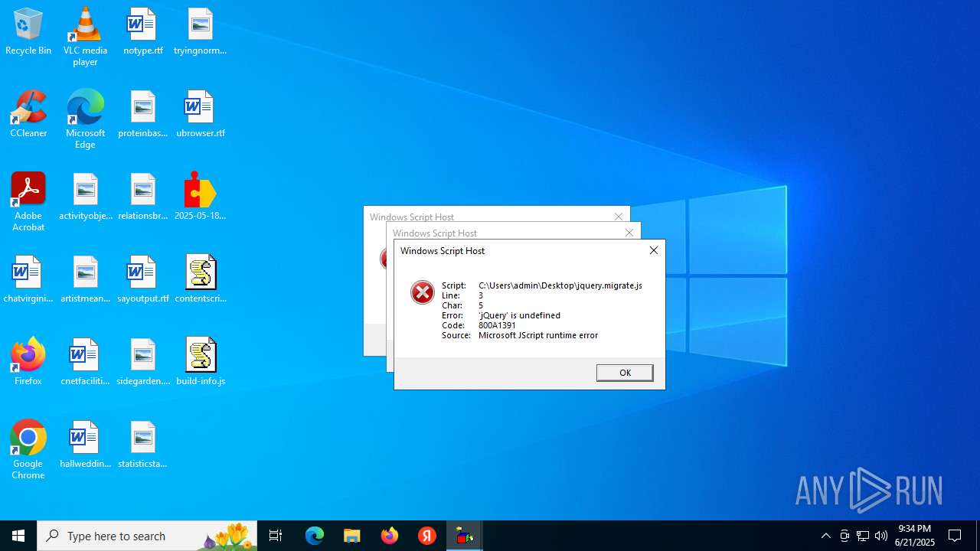Select the ubrowser.rtf document icon
Screen dimensions: 980x551
pyautogui.click(x=200, y=115)
